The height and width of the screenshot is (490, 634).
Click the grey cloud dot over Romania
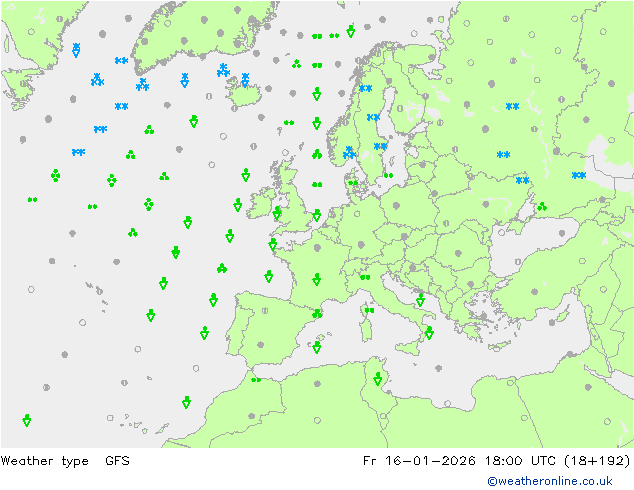pos(458,253)
